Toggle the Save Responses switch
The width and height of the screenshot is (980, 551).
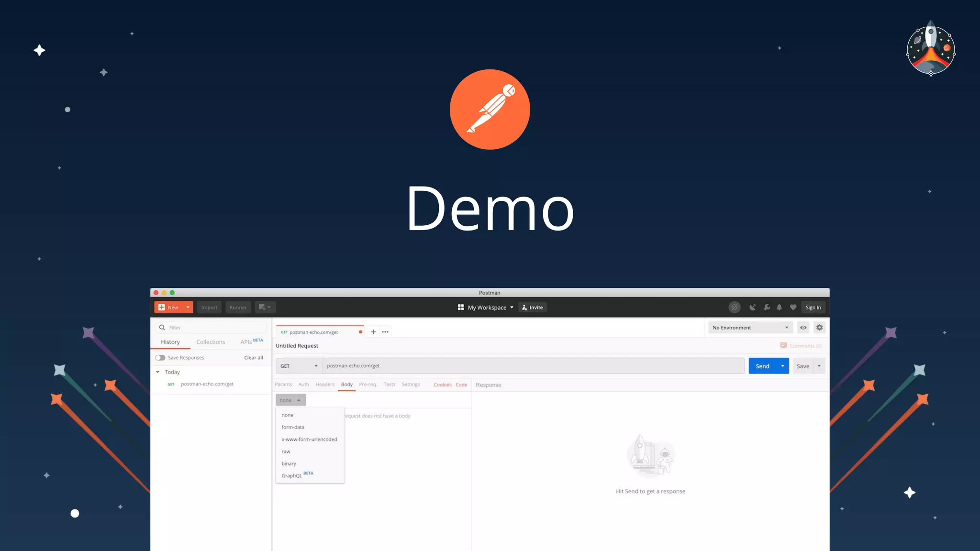(160, 358)
